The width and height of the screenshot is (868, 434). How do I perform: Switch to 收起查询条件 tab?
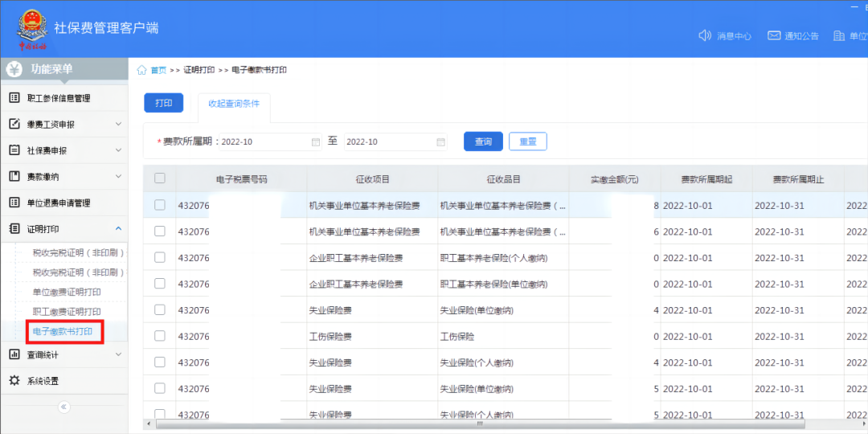click(x=234, y=104)
